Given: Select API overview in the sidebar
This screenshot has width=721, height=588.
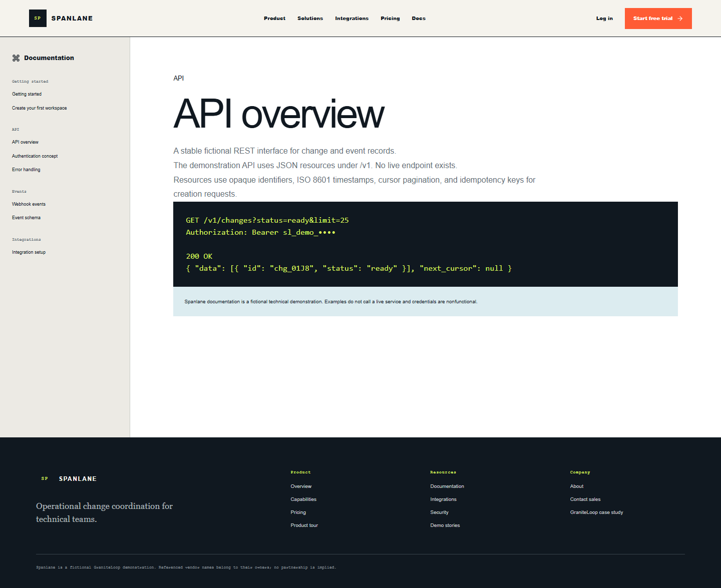Looking at the screenshot, I should pyautogui.click(x=25, y=142).
